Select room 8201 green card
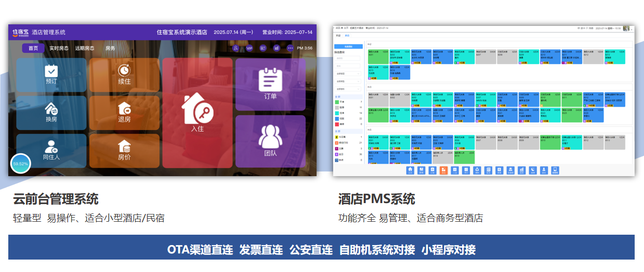Screen dimensions: 644x272 coord(378,57)
